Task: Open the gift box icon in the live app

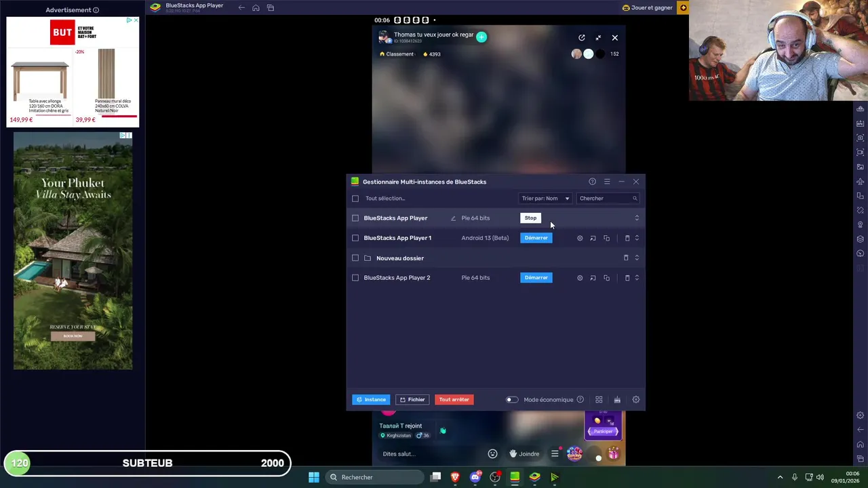Action: [x=613, y=453]
